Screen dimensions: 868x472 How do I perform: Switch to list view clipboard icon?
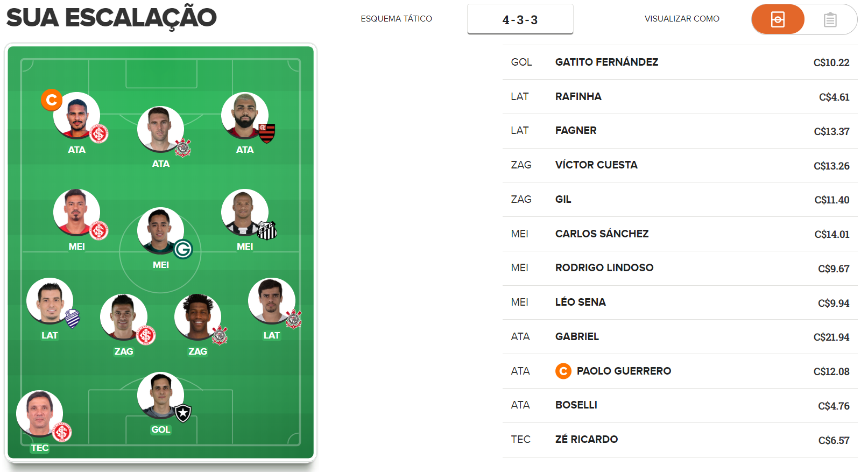click(x=830, y=20)
